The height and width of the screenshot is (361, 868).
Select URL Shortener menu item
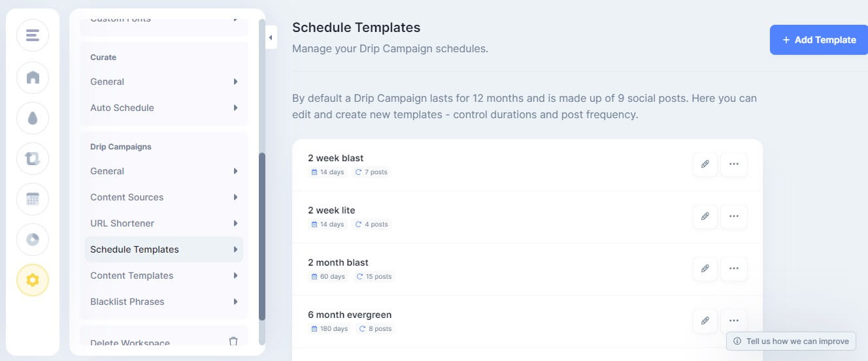click(122, 223)
